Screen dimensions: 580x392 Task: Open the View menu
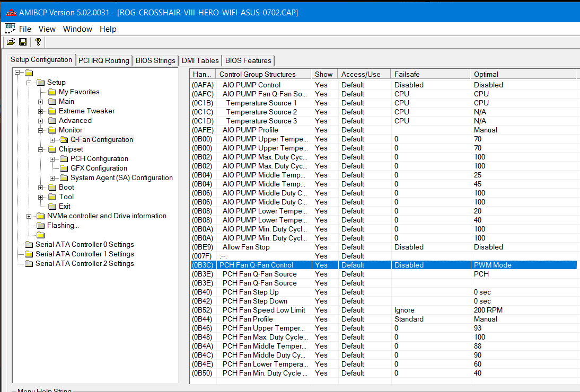(47, 29)
